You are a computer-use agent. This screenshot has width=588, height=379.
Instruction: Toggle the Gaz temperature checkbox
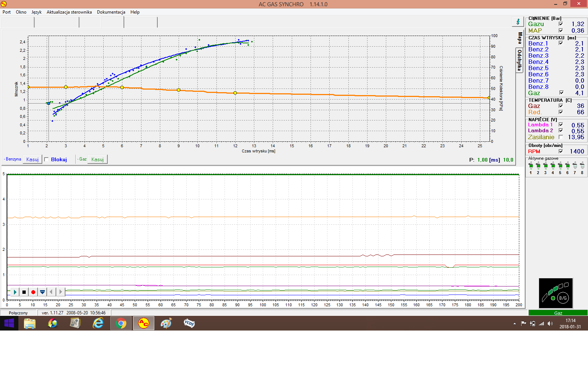(x=561, y=106)
